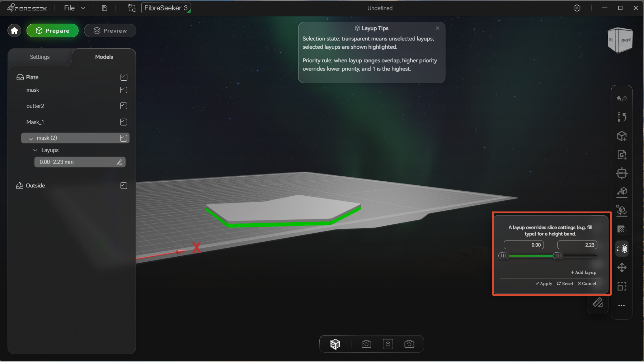The width and height of the screenshot is (644, 362).
Task: Click the printer device icon beside FibreSeeker 3
Action: coord(132,8)
